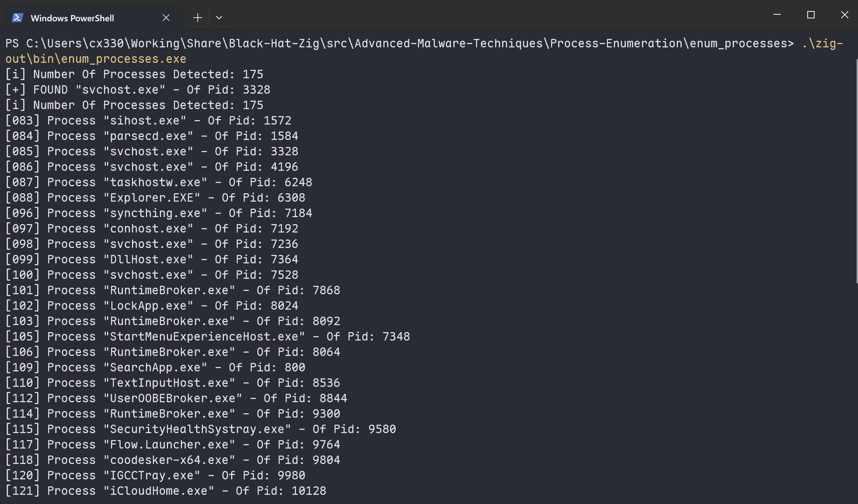Click the Flow.Launcher.exe process line

pos(173,444)
